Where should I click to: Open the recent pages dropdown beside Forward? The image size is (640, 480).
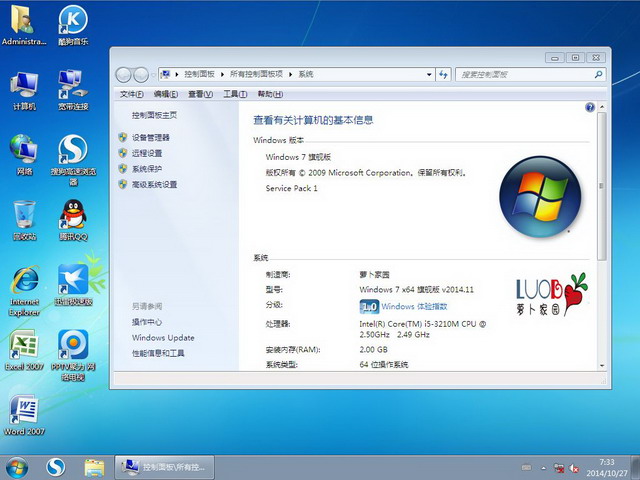click(153, 75)
